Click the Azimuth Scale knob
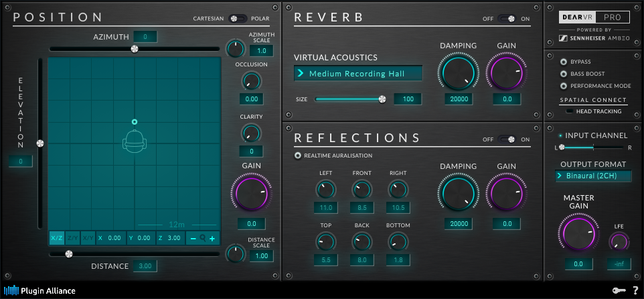The image size is (644, 299). pos(236,48)
